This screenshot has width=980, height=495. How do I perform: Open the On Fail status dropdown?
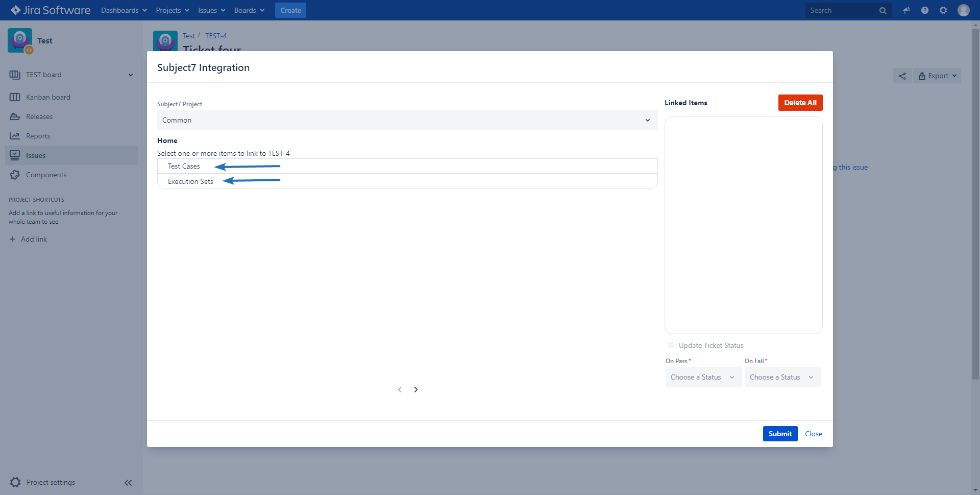tap(782, 377)
